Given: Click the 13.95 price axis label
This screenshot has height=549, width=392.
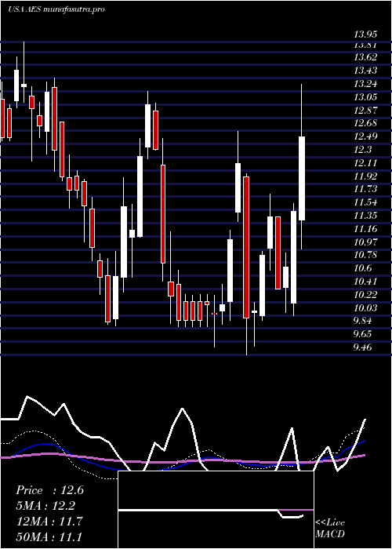Looking at the screenshot, I should 365,35.
